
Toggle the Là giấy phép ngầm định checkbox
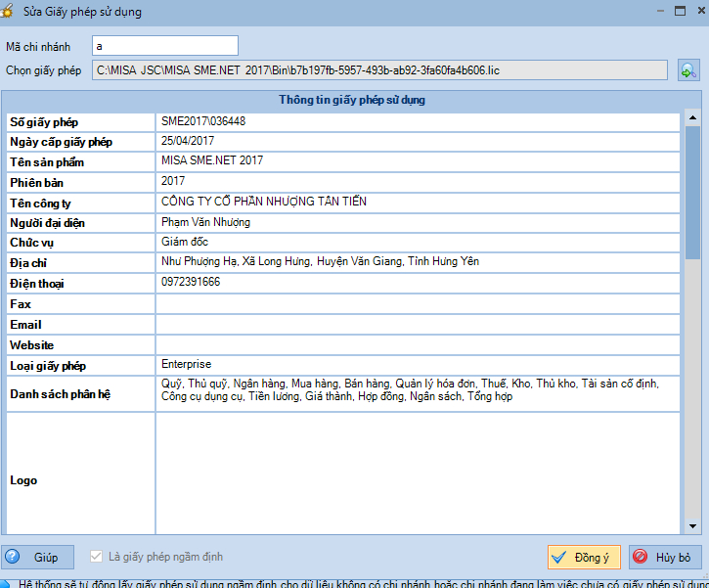tap(96, 557)
